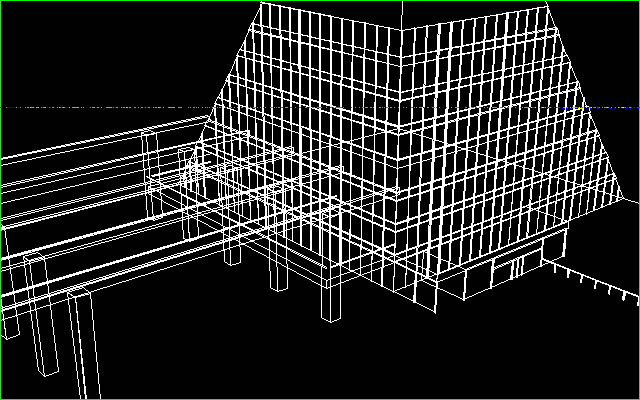Image resolution: width=640 pixels, height=400 pixels.
Task: Click the nearest foreground support pillar
Action: (x=84, y=345)
